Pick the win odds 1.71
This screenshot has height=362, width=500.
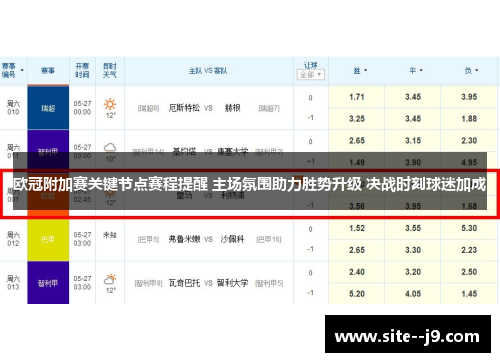(357, 97)
